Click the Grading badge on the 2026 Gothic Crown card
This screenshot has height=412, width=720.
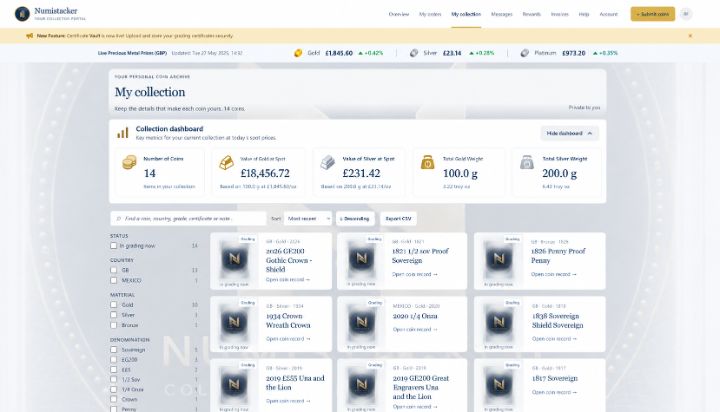pos(248,239)
